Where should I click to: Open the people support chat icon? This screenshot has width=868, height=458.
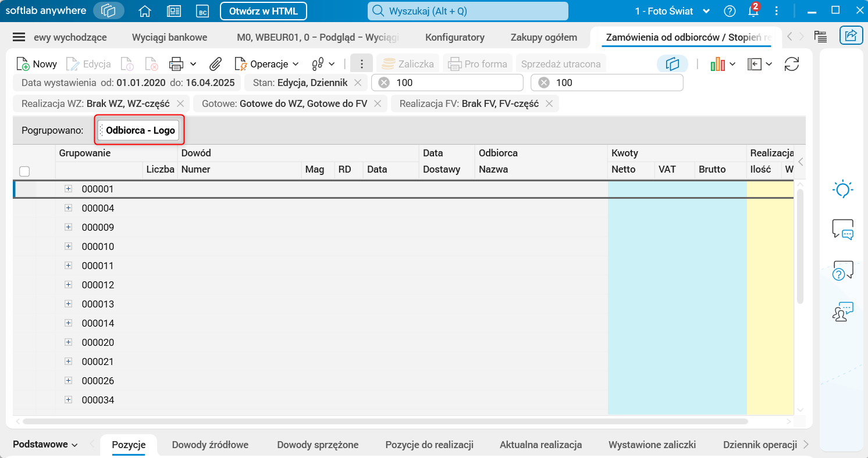click(843, 312)
